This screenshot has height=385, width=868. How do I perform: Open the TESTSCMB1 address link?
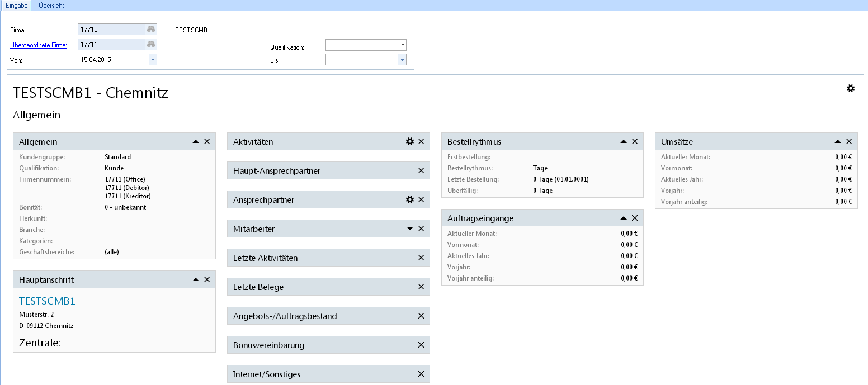[x=47, y=301]
